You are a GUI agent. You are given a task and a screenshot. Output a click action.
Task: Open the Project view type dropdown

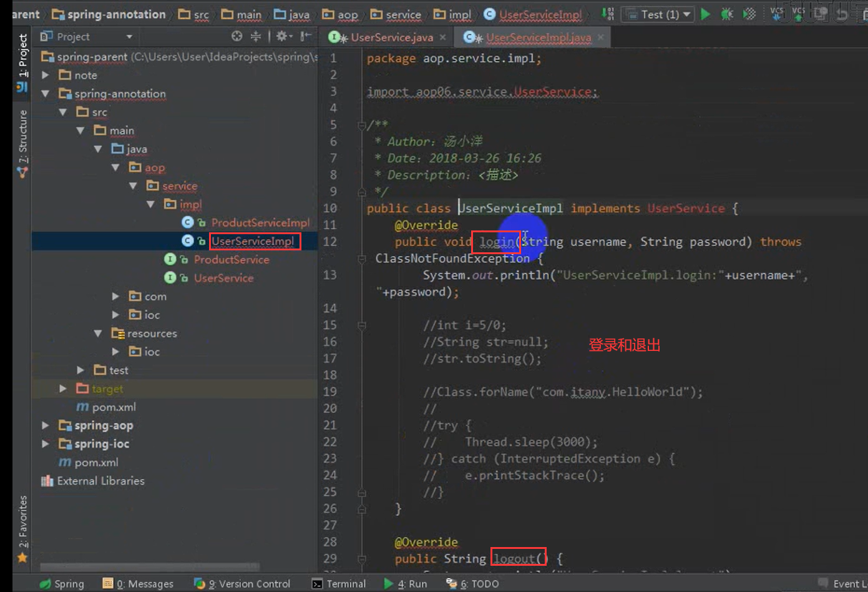[130, 37]
